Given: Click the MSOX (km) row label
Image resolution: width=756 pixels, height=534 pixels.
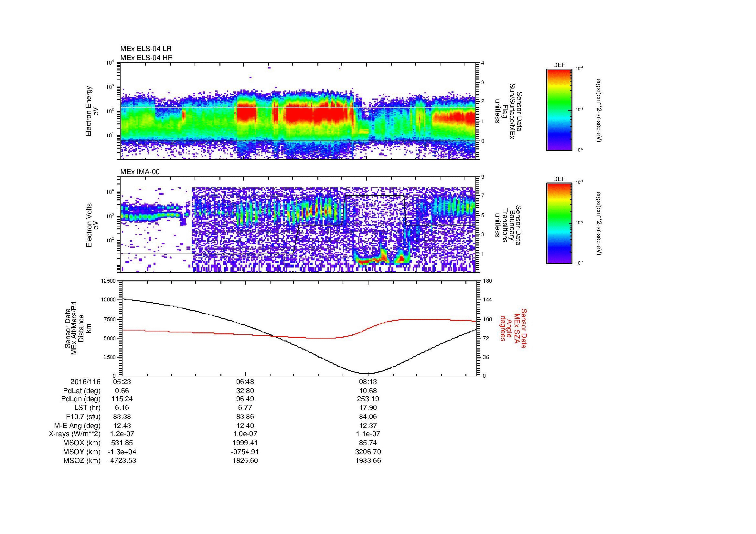Looking at the screenshot, I should (x=82, y=443).
